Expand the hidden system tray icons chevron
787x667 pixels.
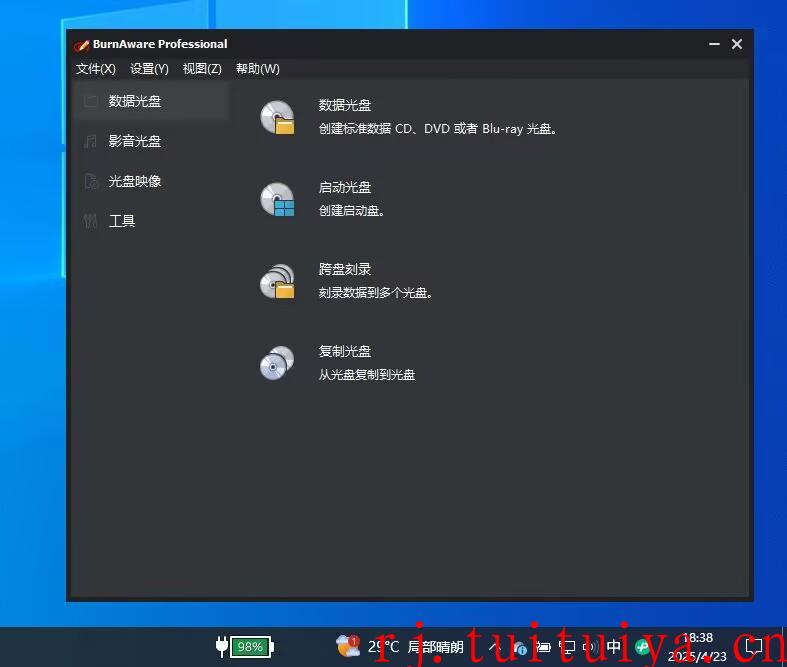(x=495, y=646)
